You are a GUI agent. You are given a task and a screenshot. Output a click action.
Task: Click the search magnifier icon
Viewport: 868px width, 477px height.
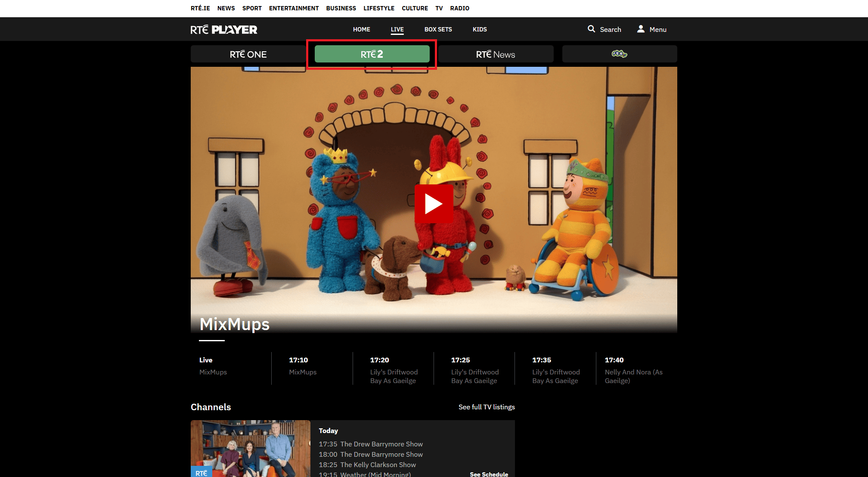pos(591,29)
